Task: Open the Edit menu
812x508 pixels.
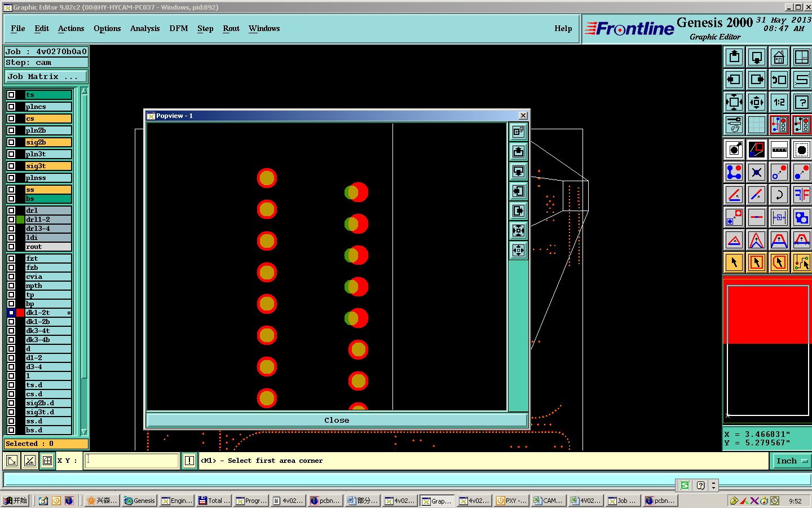Action: pos(42,28)
